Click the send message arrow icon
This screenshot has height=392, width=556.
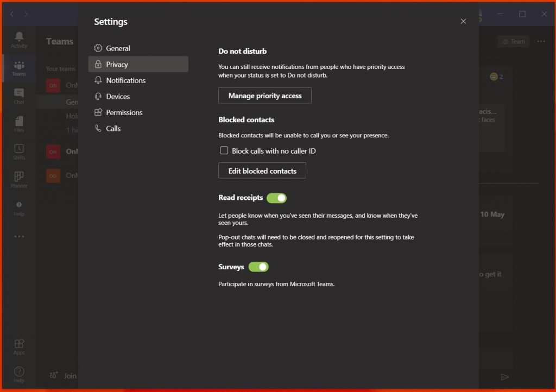pyautogui.click(x=505, y=377)
